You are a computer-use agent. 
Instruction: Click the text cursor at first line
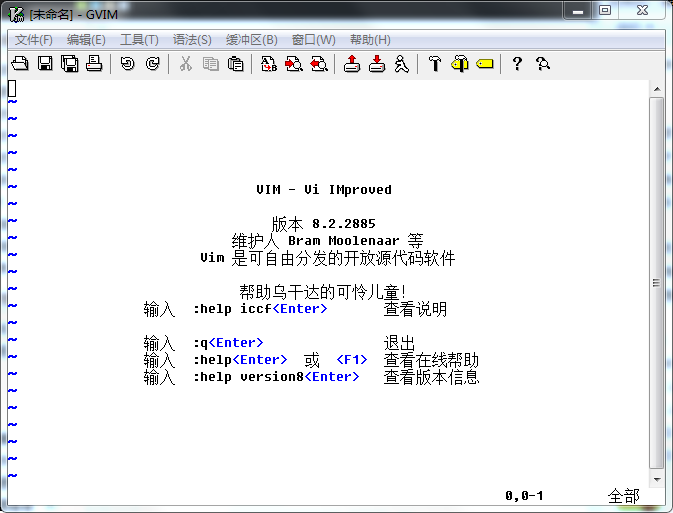point(12,88)
